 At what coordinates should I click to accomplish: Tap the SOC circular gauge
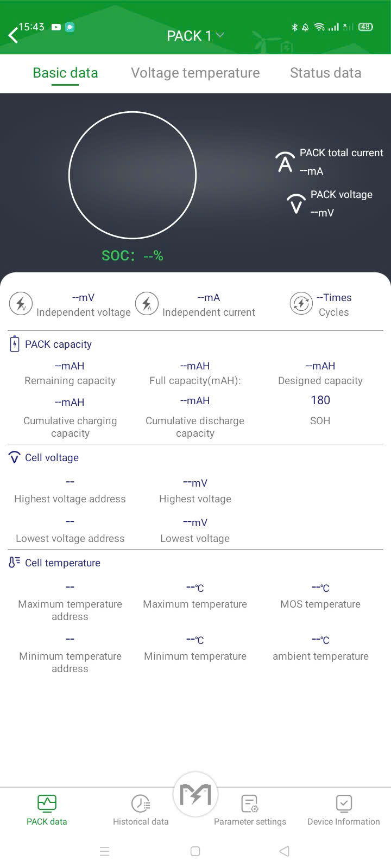click(x=132, y=175)
